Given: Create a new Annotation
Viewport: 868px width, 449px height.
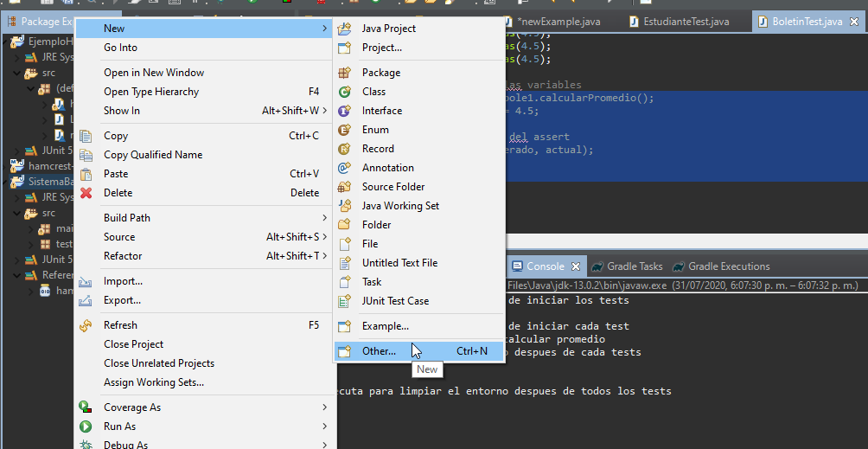Looking at the screenshot, I should (x=418, y=168).
